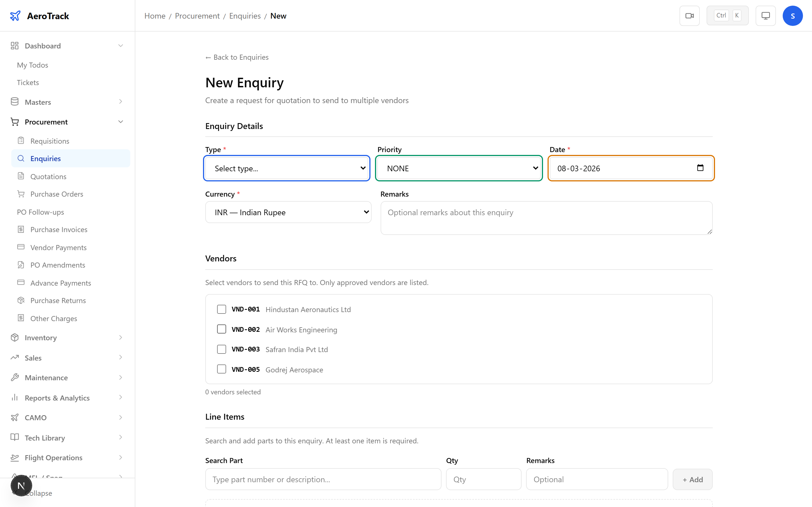812x507 pixels.
Task: Open the video call icon in the header
Action: pos(690,15)
